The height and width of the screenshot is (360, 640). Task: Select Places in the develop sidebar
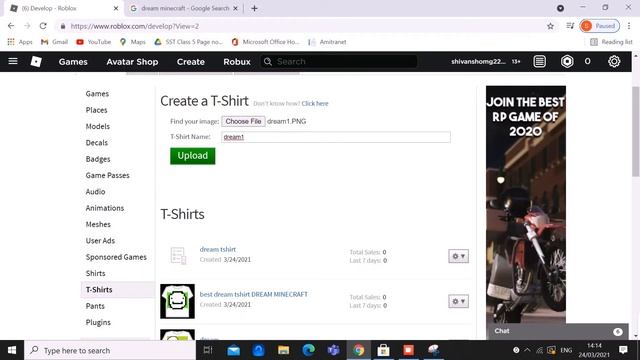[x=96, y=110]
